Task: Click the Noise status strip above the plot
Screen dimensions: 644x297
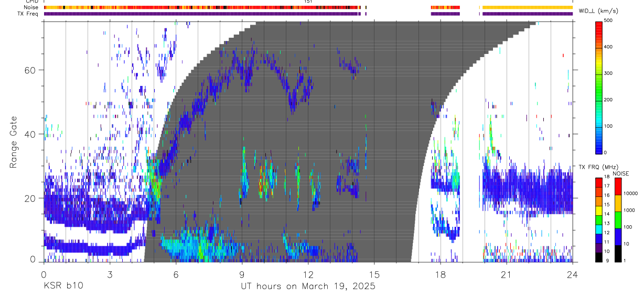Action: click(x=308, y=7)
